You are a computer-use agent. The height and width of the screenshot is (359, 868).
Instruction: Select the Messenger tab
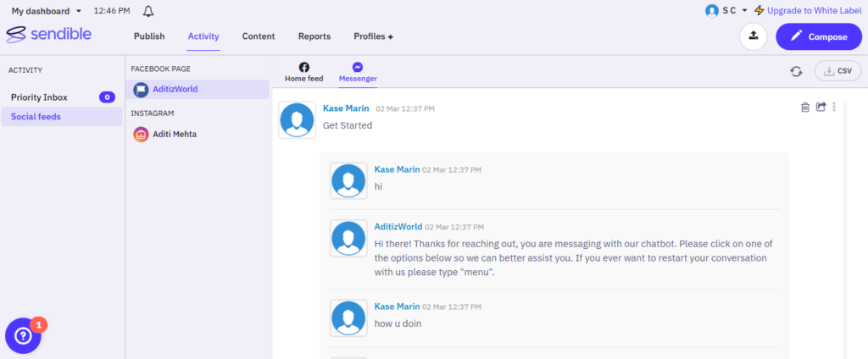tap(358, 72)
